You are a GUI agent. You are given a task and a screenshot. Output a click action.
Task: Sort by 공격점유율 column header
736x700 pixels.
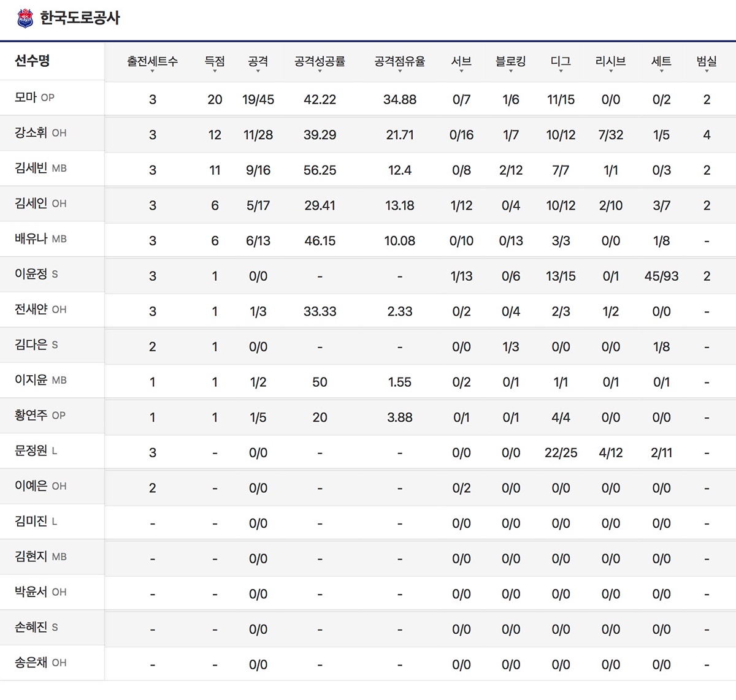point(399,62)
